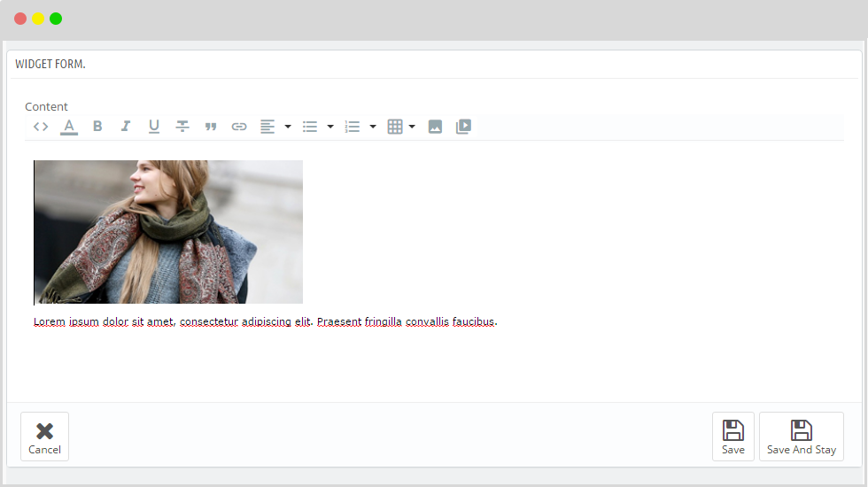This screenshot has height=487, width=868.
Task: Select the woman with scarf image
Action: (x=168, y=232)
